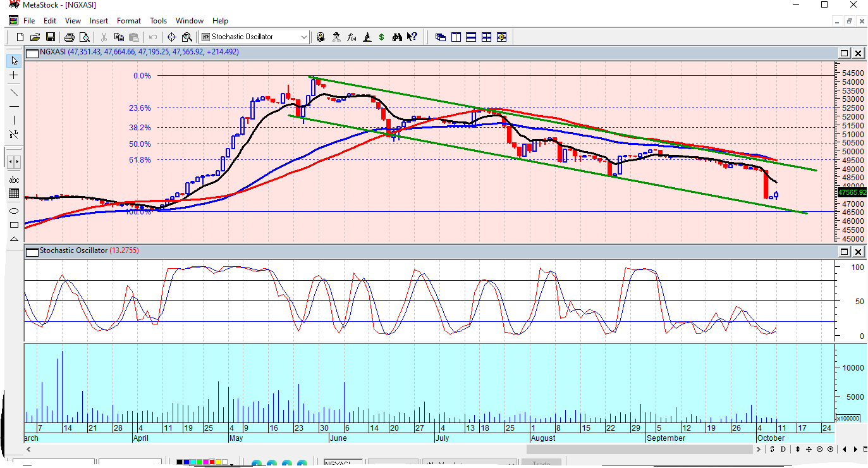Click the Paste clipboard icon
This screenshot has height=468, width=868.
click(x=133, y=37)
